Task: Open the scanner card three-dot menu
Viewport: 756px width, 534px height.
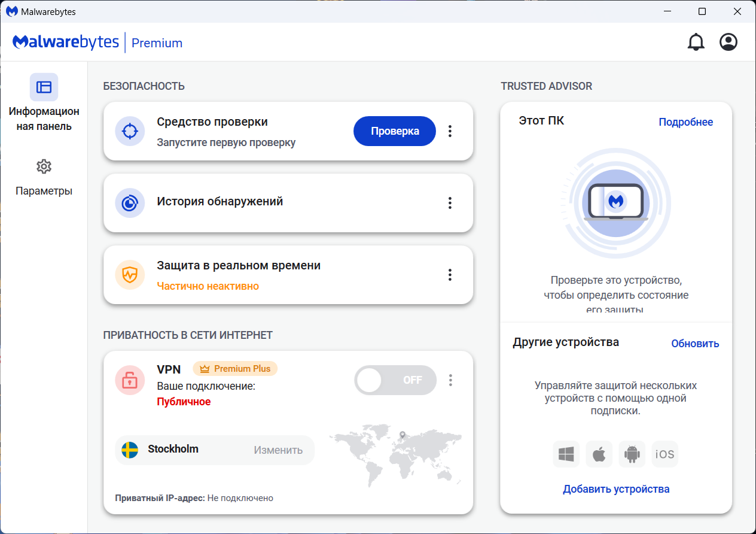Action: click(450, 131)
